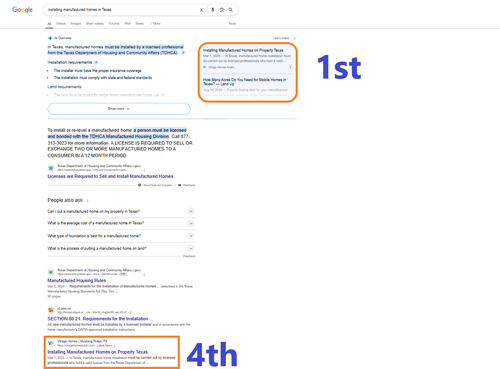Open "SECTION 80.21 Requirements for the Installation" result
This screenshot has width=500, height=369.
pyautogui.click(x=100, y=319)
